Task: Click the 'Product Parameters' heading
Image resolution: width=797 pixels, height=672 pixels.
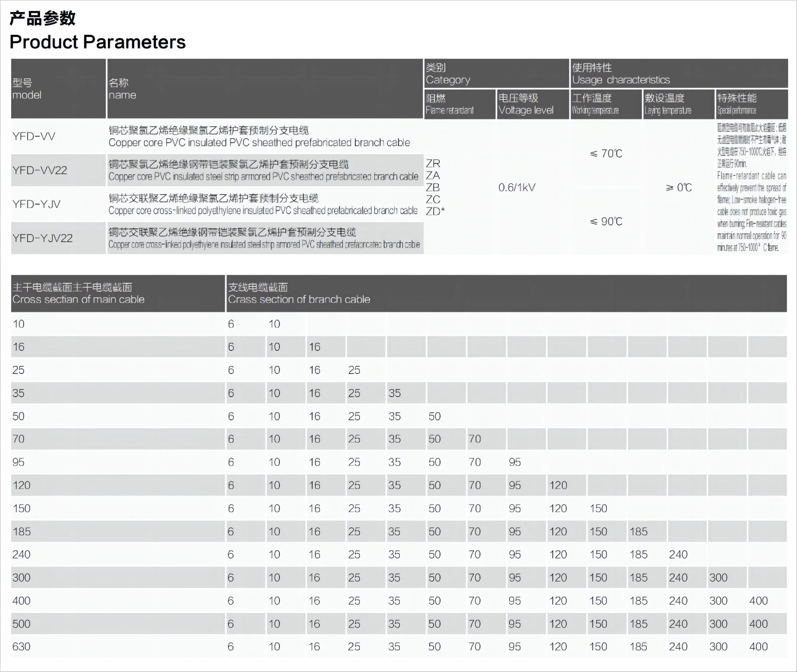Action: [x=97, y=42]
